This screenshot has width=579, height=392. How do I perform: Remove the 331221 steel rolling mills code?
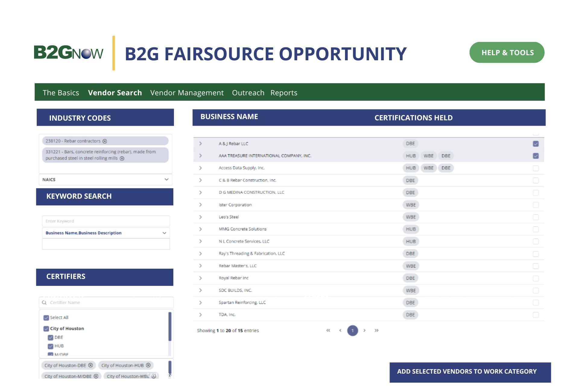tap(122, 158)
